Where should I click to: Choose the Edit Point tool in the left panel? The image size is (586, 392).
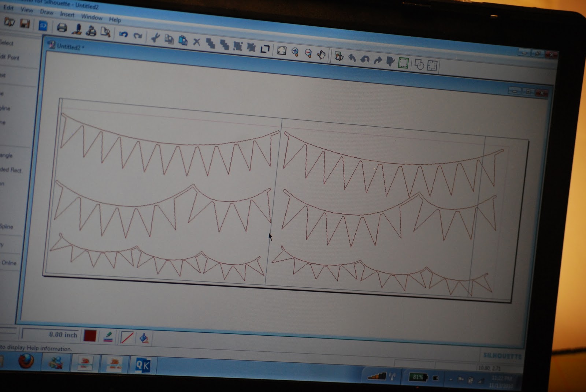(x=10, y=57)
